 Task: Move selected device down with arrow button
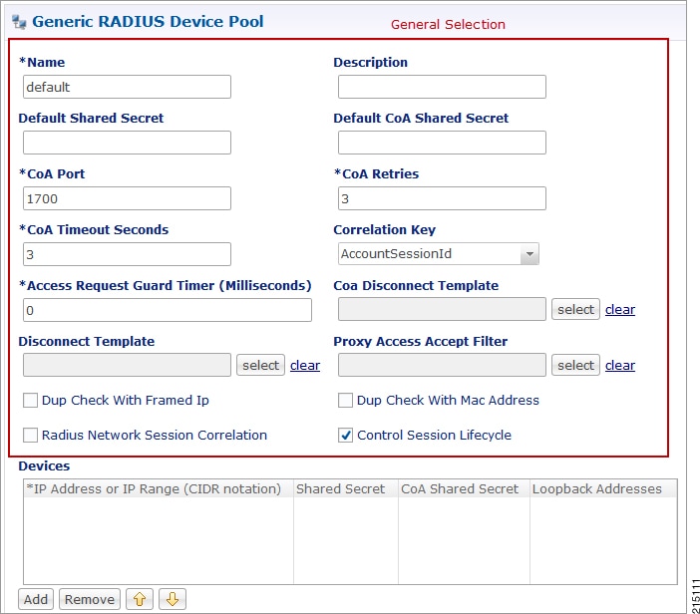173,599
